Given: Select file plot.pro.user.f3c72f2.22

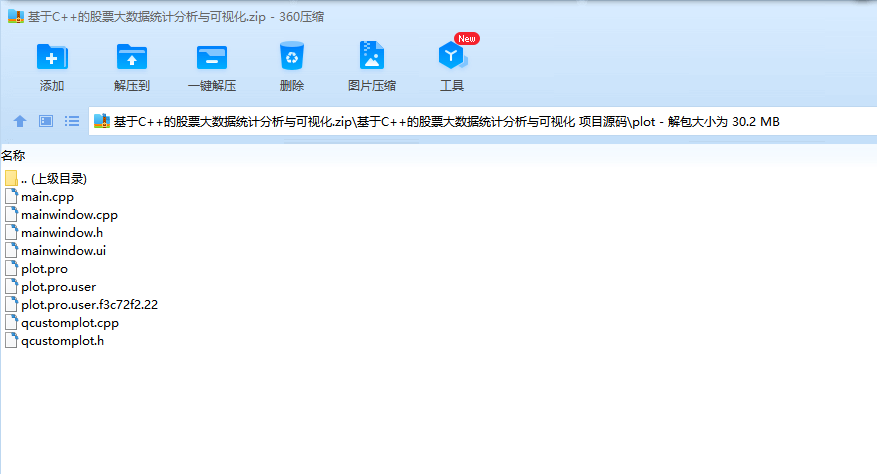Looking at the screenshot, I should pyautogui.click(x=89, y=304).
